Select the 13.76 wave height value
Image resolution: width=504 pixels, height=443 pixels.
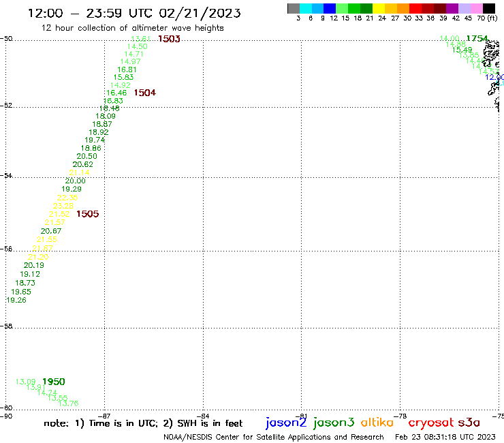[69, 403]
